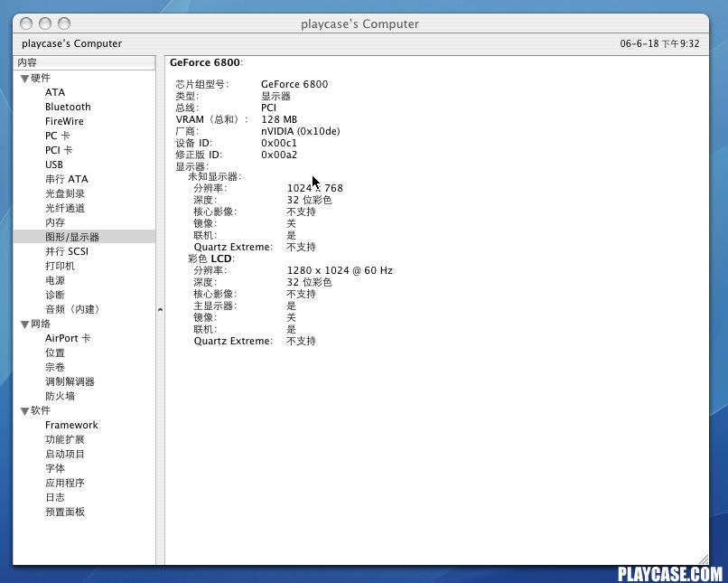Select USB in the sidebar

(x=54, y=165)
